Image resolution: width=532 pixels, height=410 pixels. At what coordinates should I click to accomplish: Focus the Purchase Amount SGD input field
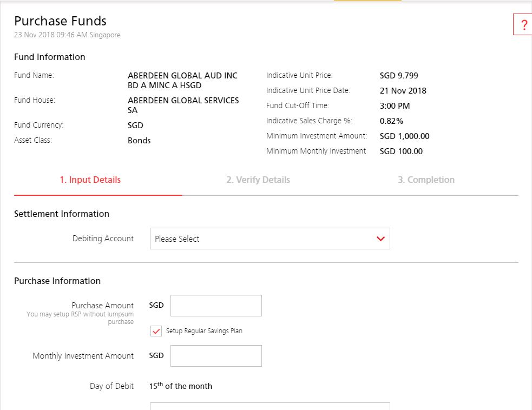[x=216, y=306]
